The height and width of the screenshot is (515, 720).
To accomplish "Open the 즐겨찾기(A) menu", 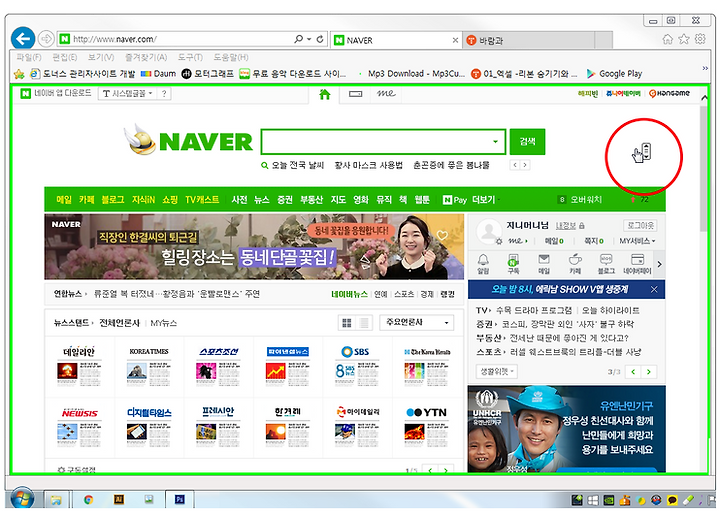I will coord(146,57).
